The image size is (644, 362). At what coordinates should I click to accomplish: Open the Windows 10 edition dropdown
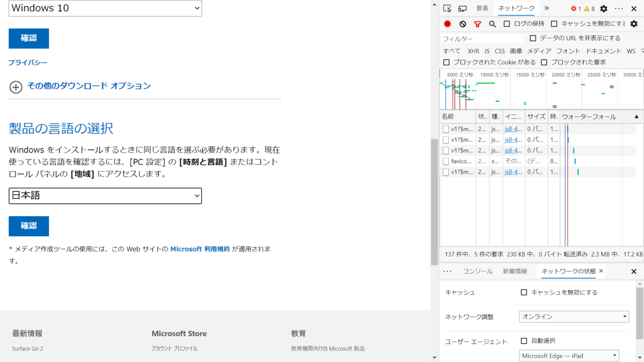pyautogui.click(x=105, y=8)
